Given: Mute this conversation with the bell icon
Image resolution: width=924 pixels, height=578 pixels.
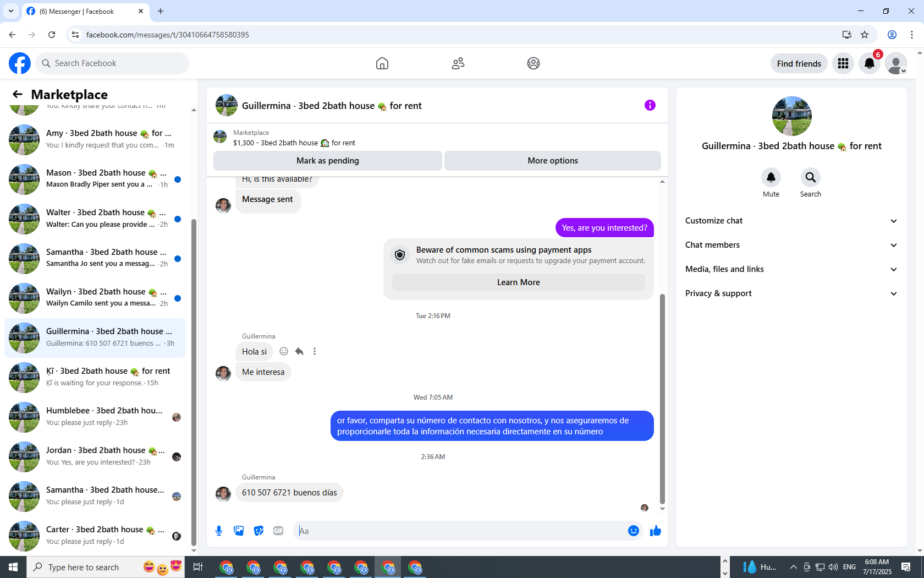Looking at the screenshot, I should point(771,177).
